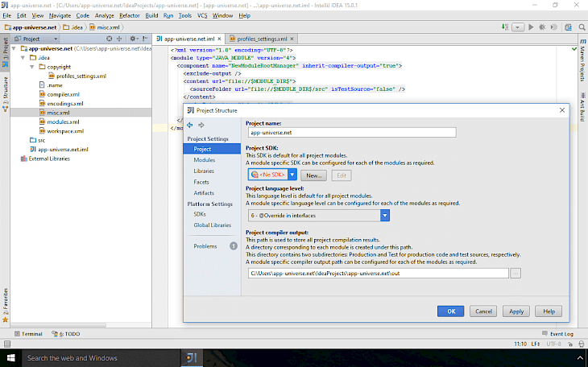588x367 pixels.
Task: Open the run configuration dropdown in toolbar
Action: (x=518, y=27)
